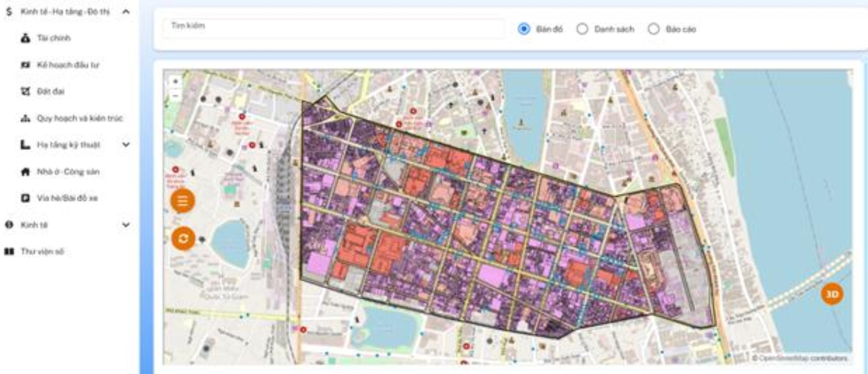Viewport: 868px width, 374px height.
Task: Click the Nhà ở - Công sản house icon
Action: point(25,172)
